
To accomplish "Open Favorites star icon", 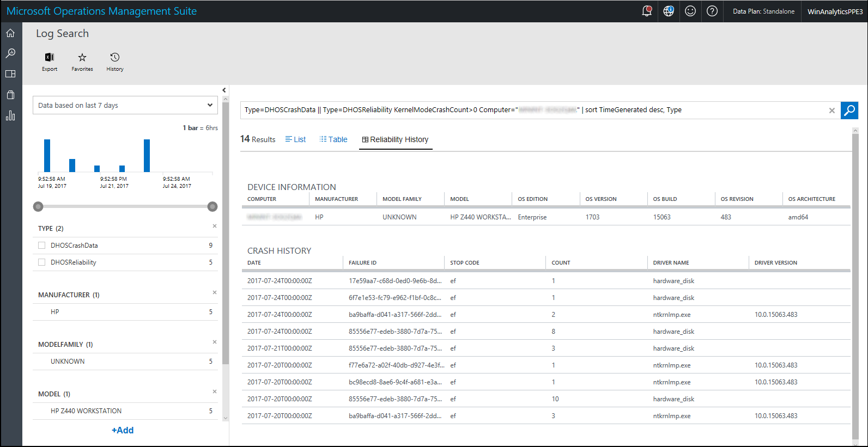I will (x=82, y=58).
